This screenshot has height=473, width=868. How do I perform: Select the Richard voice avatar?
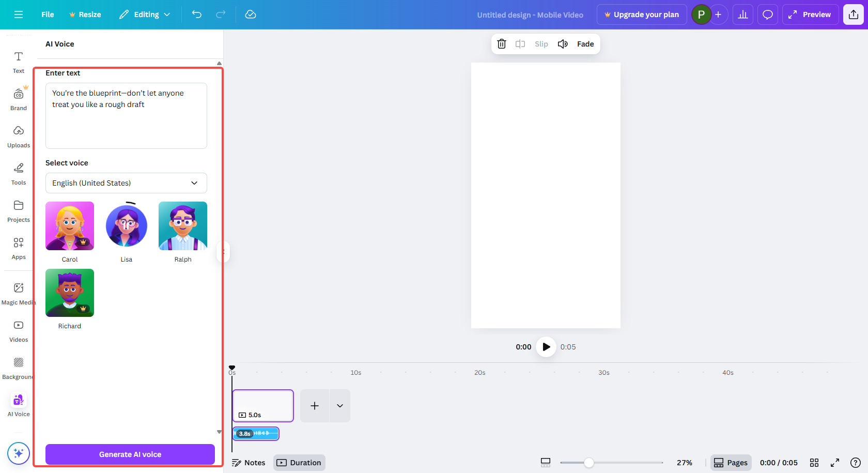69,293
